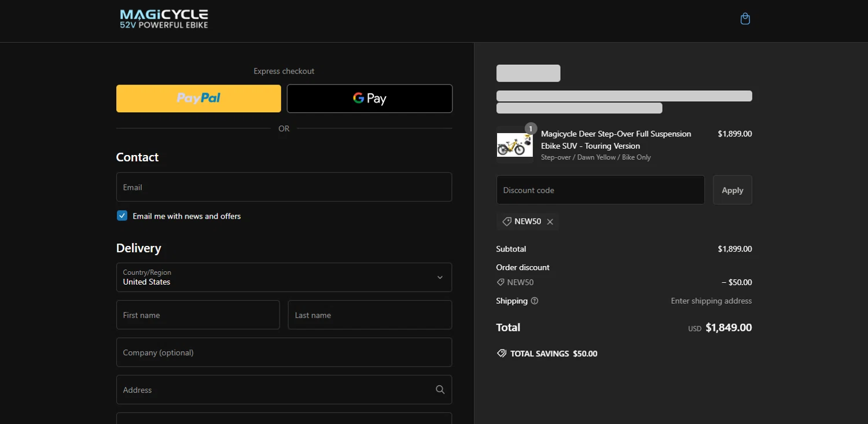Screen dimensions: 868x424
Task: Click the total savings tag icon
Action: pos(502,353)
